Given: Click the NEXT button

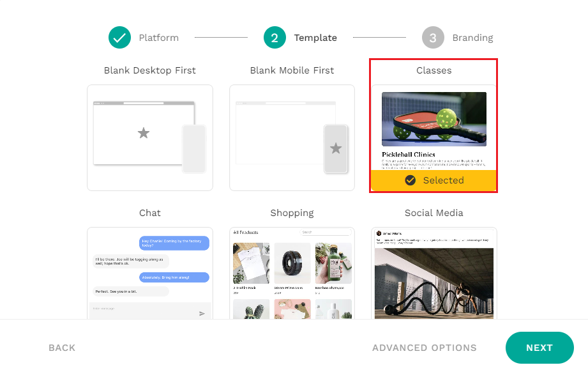Looking at the screenshot, I should tap(539, 348).
